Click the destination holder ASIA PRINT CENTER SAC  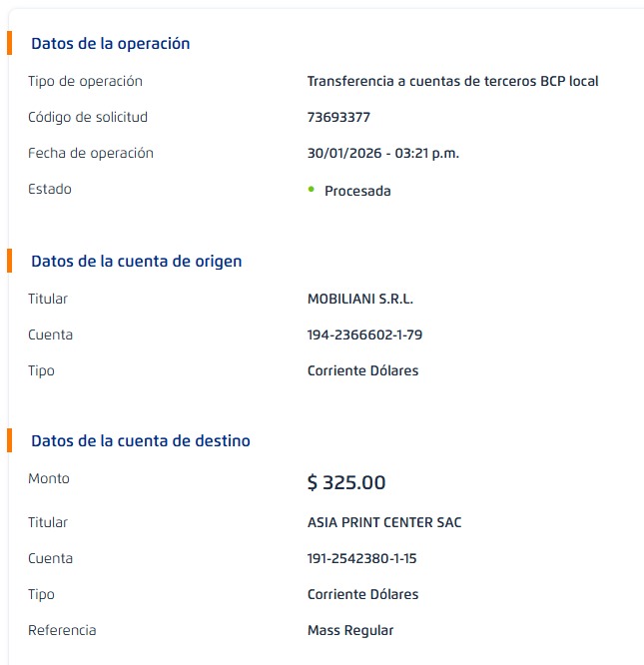click(x=384, y=522)
